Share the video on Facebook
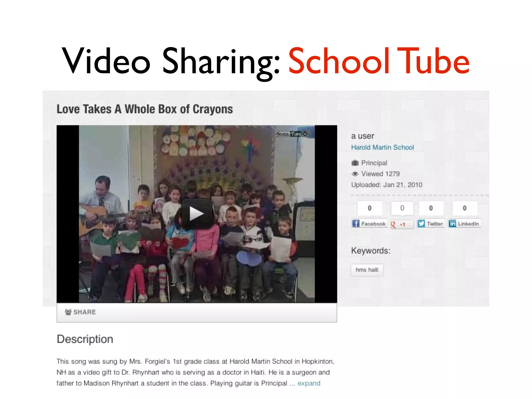The width and height of the screenshot is (532, 399). pos(369,224)
